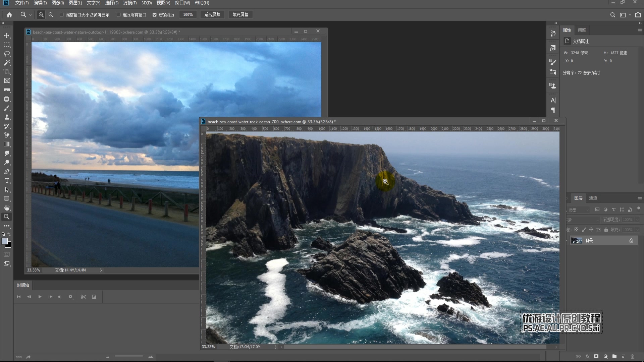Enable the 缩放所有窗口 checkbox

[x=119, y=15]
